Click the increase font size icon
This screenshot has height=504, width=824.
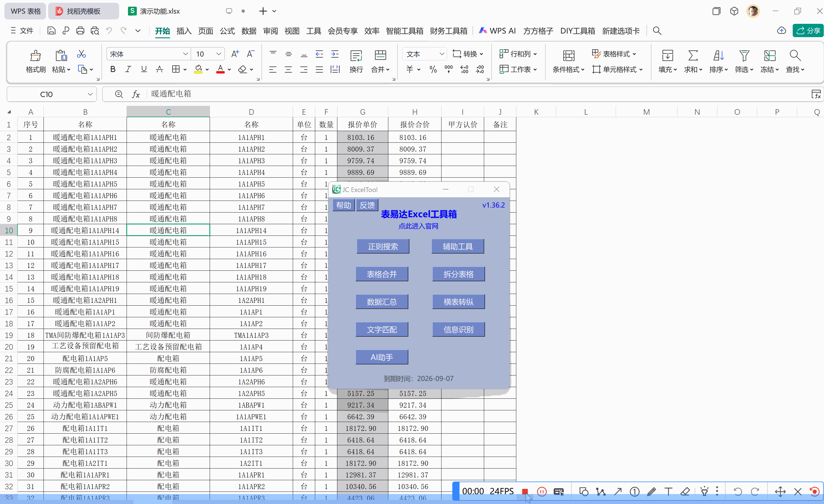[x=235, y=54]
